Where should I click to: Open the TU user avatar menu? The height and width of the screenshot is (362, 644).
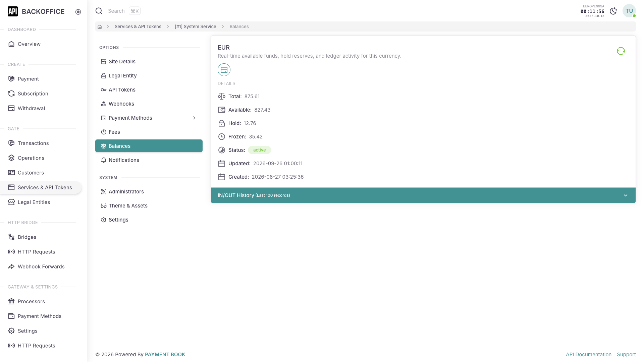[629, 11]
